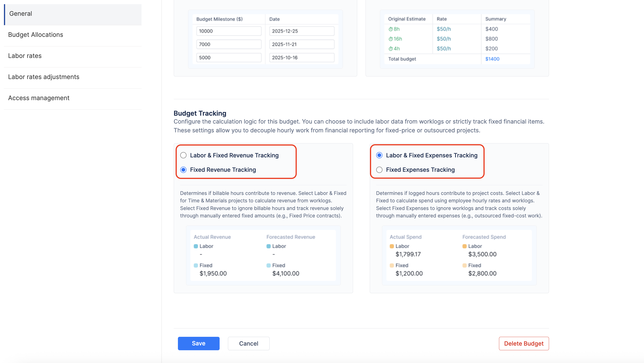Select Labor & Fixed Revenue Tracking option
Screen dimensions: 644x363
pos(183,155)
